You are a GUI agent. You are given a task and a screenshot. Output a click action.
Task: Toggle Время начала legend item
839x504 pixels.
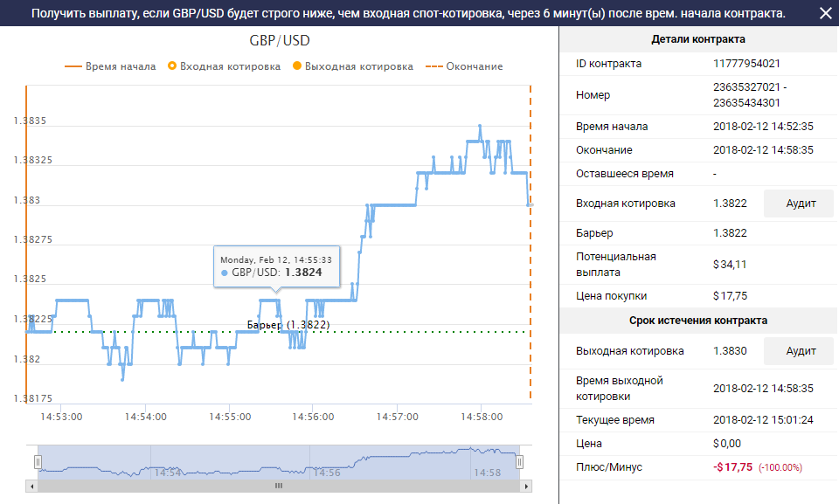pyautogui.click(x=110, y=66)
